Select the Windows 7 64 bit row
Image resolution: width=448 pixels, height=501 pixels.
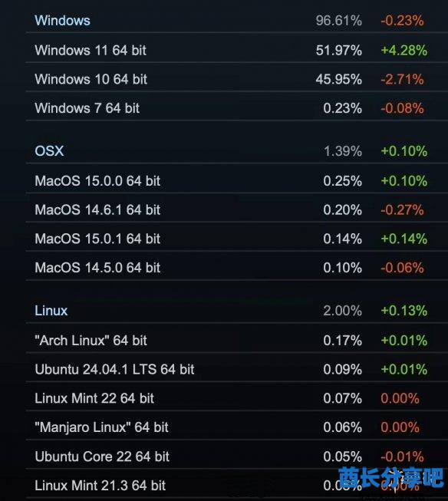(237, 108)
